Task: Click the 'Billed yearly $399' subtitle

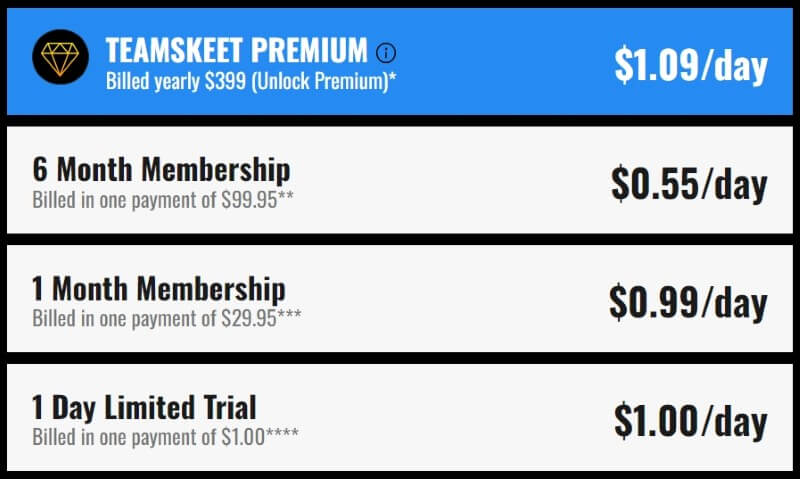Action: tap(176, 81)
